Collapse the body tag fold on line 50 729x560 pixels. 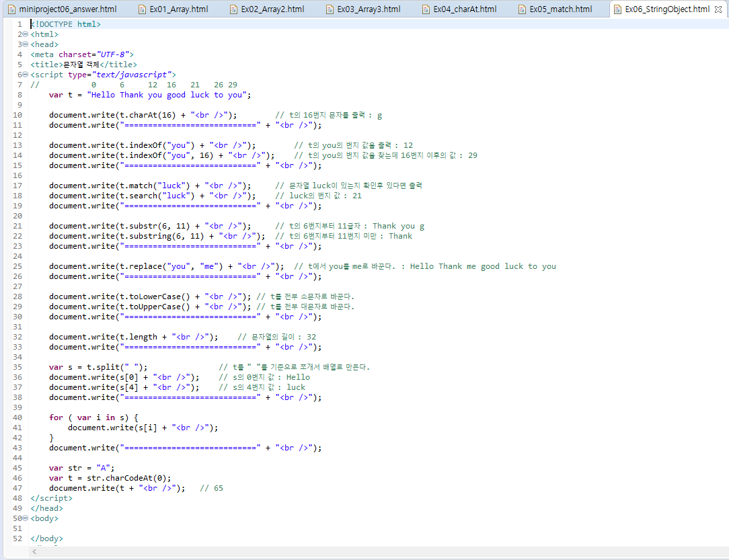tap(26, 518)
